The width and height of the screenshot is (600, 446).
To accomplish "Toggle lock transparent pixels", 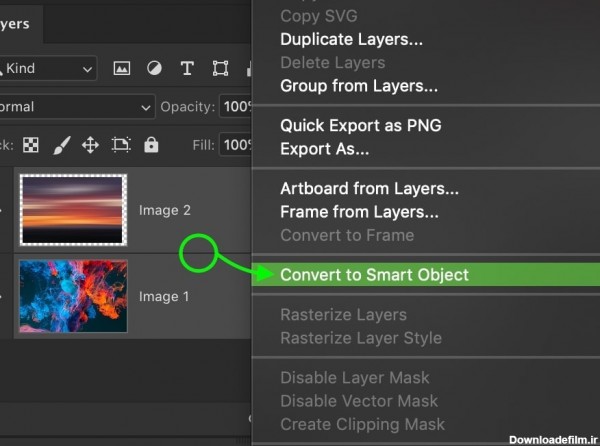I will click(x=31, y=145).
